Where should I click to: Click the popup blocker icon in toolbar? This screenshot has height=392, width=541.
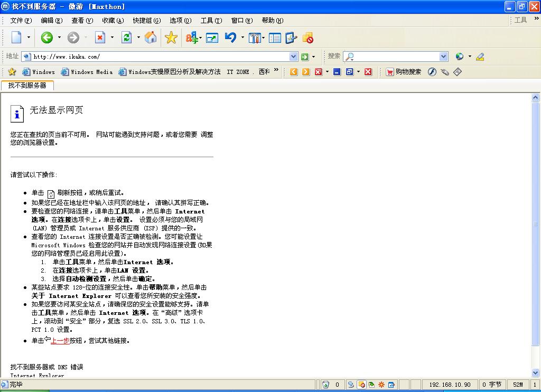(308, 38)
